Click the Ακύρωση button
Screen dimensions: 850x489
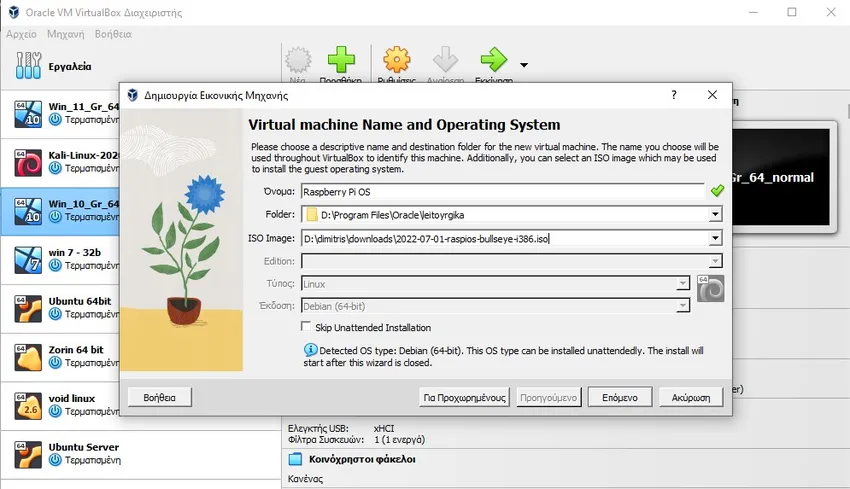coord(691,397)
